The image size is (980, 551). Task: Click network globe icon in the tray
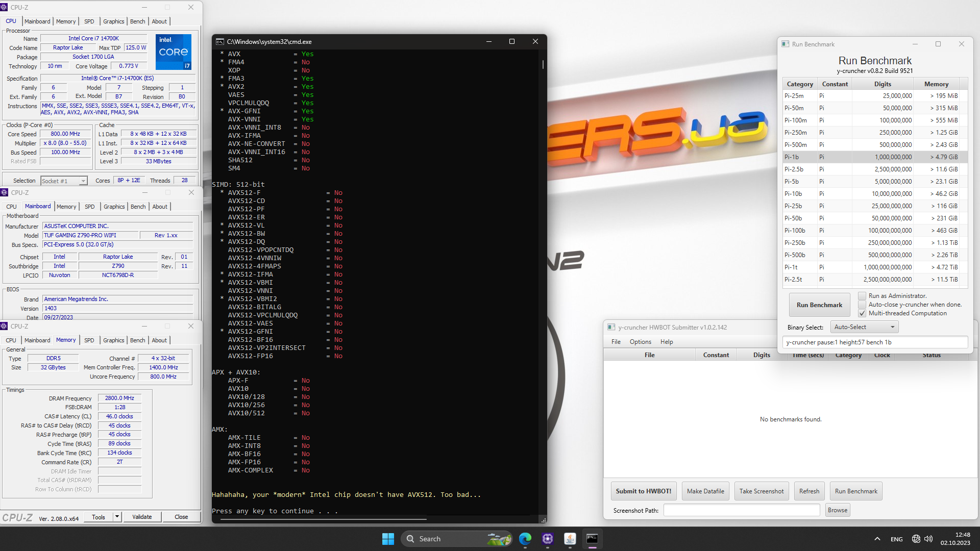coord(916,539)
